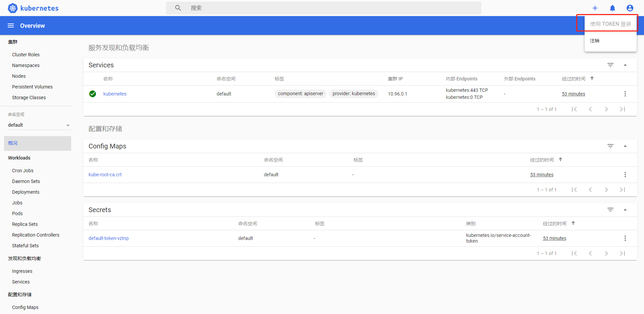
Task: Open Replication Controllers in sidebar
Action: coord(36,235)
